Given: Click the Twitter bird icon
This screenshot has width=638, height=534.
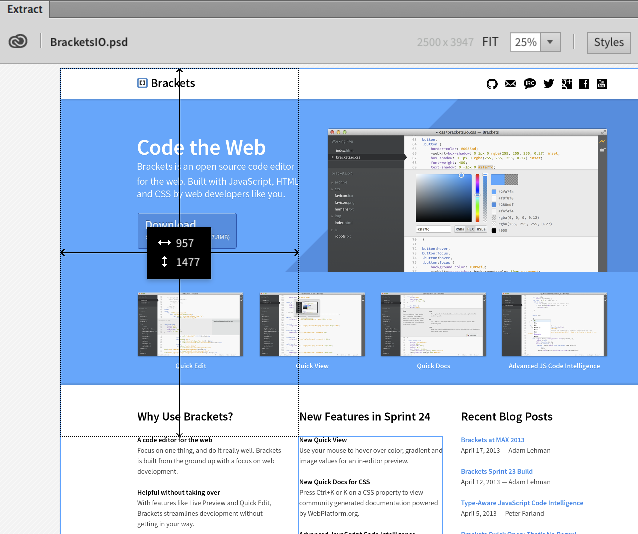Looking at the screenshot, I should tap(548, 84).
